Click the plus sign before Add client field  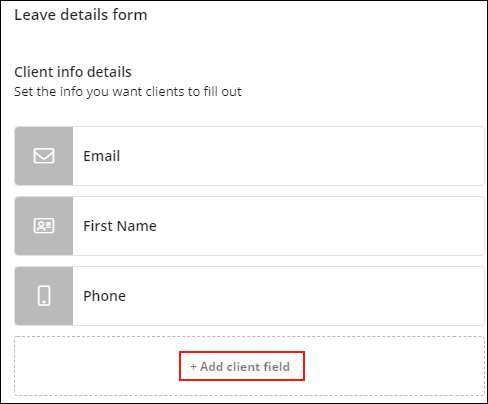193,367
